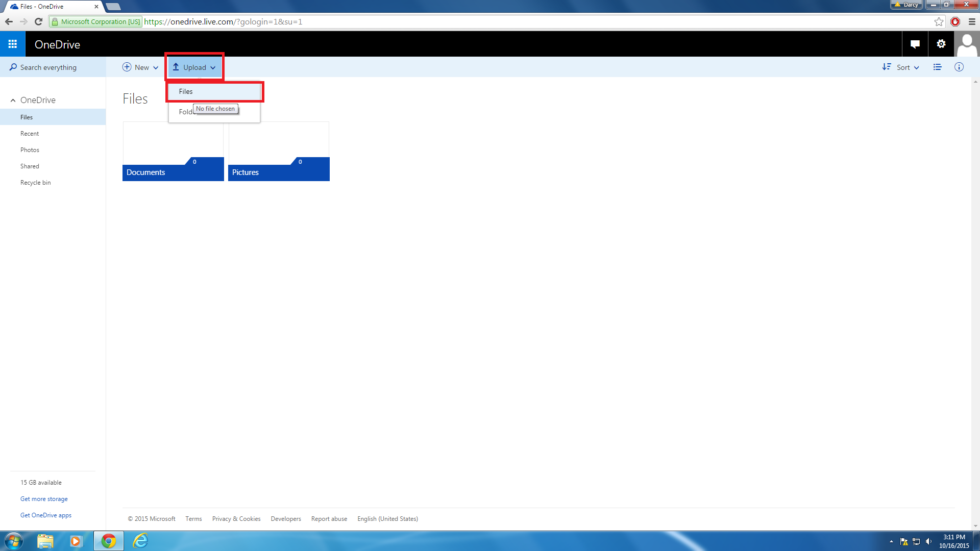Open the Pictures folder tile
Viewport: 980px width, 551px height.
coord(279,151)
